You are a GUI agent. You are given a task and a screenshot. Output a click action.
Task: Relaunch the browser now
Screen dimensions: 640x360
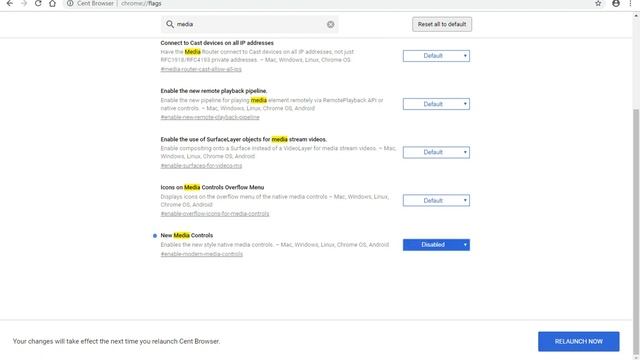(578, 341)
